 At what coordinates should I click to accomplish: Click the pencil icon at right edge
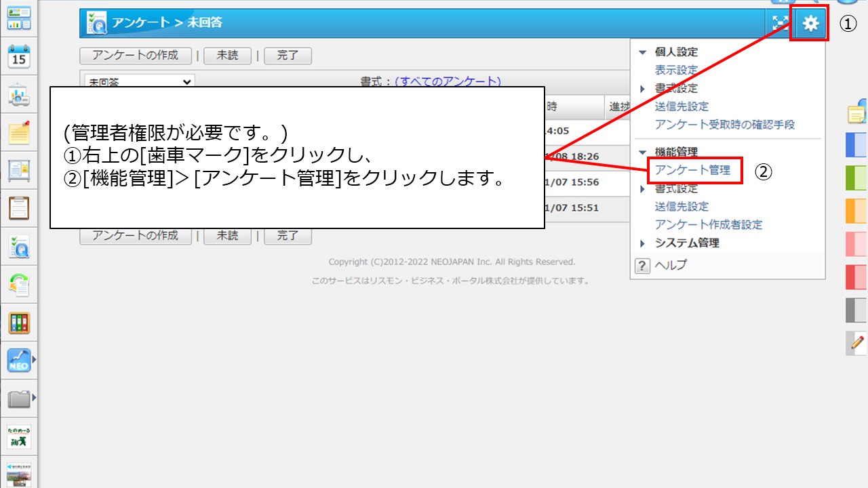857,344
